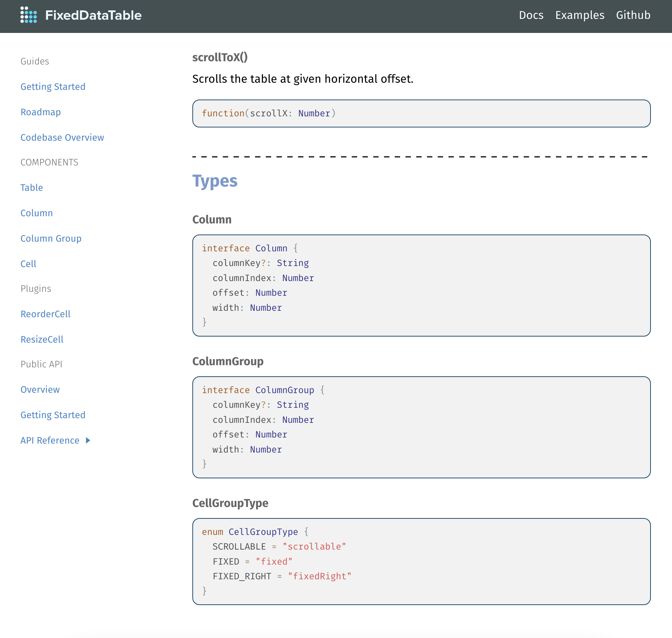Click 'offset: Number' in ColumnGroup interface
The height and width of the screenshot is (638, 672).
(x=250, y=435)
